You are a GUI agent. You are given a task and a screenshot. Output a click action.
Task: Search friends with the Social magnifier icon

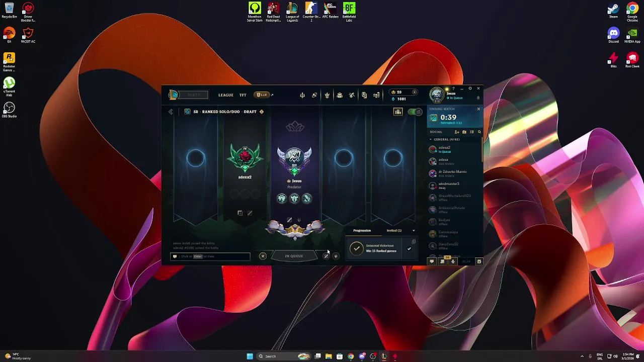pyautogui.click(x=479, y=132)
